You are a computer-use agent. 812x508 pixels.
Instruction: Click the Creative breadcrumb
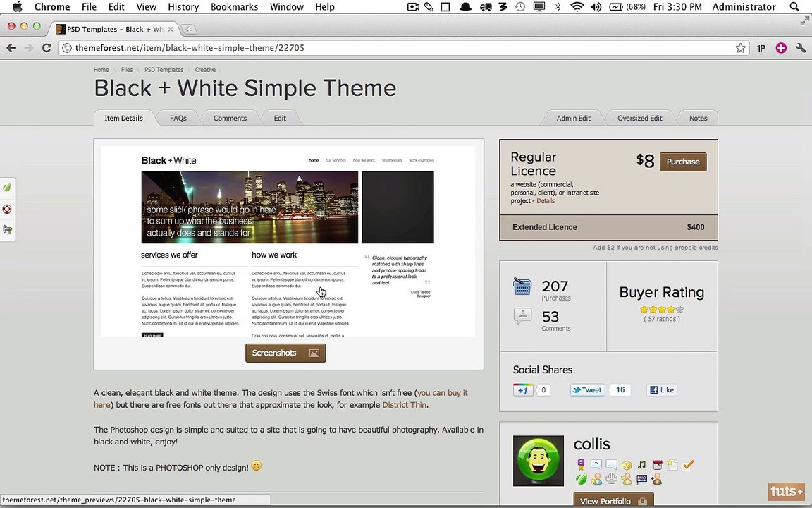[x=205, y=69]
